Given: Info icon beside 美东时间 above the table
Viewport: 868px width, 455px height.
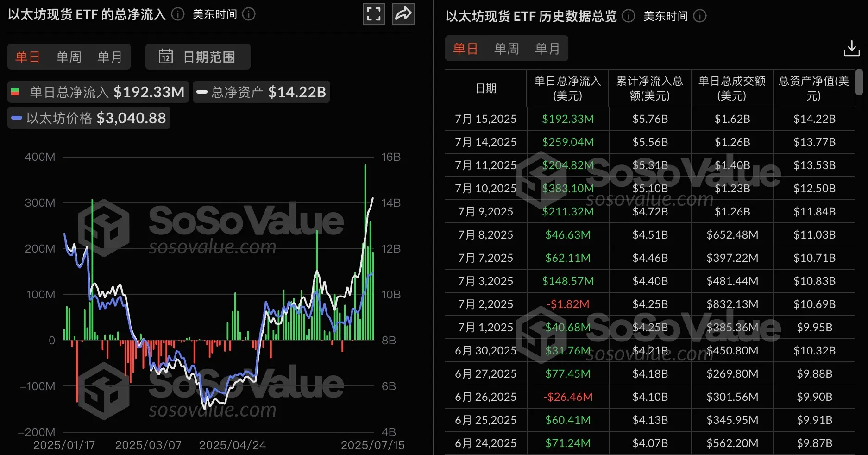Looking at the screenshot, I should tap(700, 16).
